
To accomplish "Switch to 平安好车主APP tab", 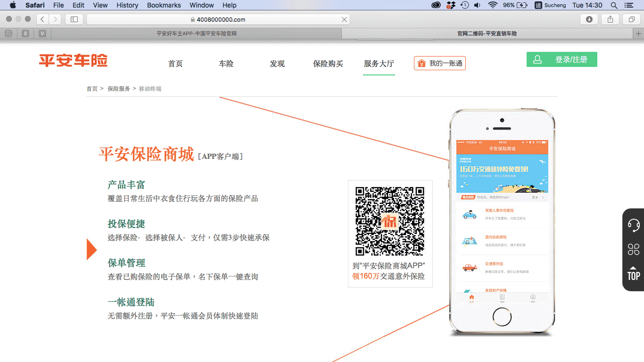I will [x=196, y=33].
